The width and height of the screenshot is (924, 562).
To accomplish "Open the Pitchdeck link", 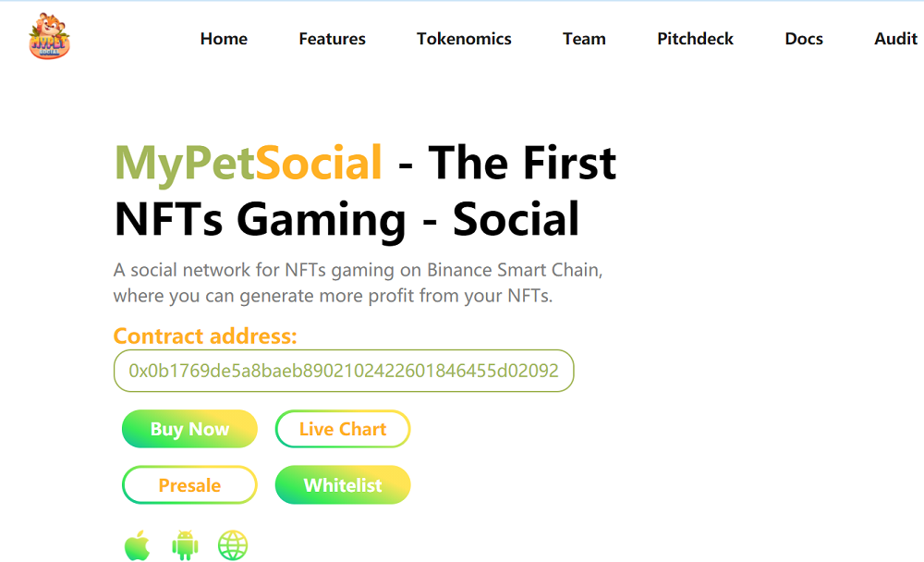I will tap(695, 39).
